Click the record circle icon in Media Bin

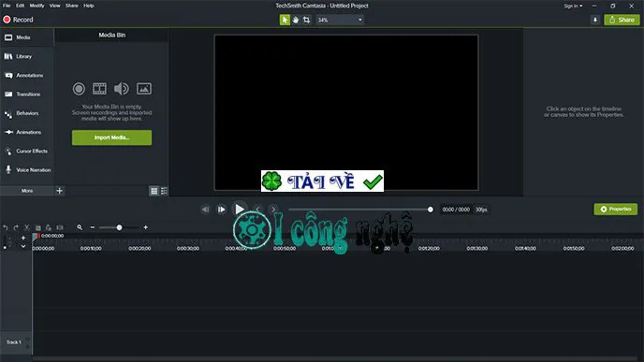click(79, 89)
